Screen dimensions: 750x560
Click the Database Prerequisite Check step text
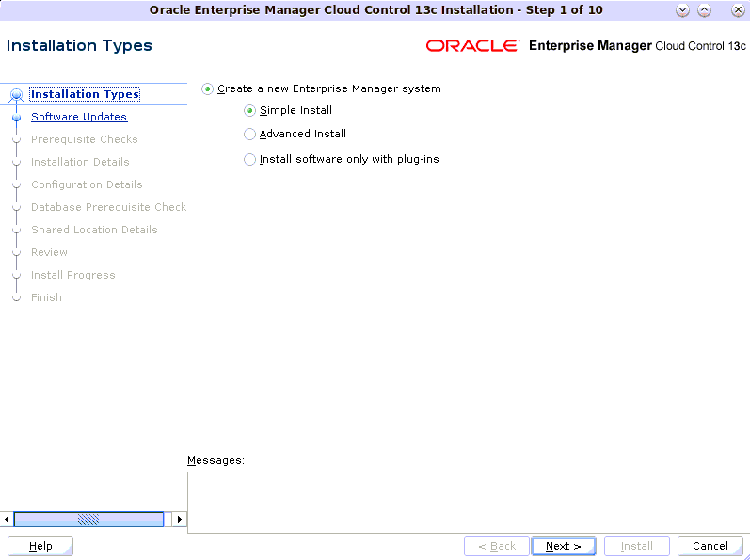108,207
